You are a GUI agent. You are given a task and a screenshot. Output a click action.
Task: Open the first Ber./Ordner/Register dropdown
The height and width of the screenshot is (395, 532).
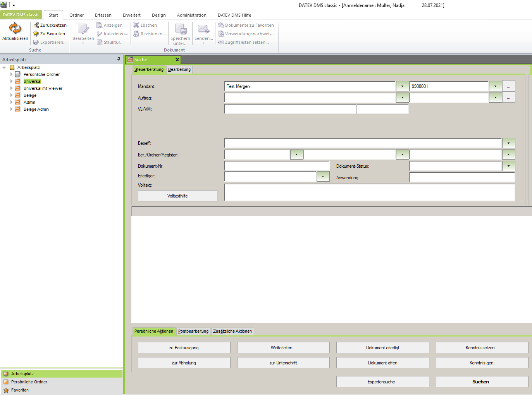tap(296, 155)
